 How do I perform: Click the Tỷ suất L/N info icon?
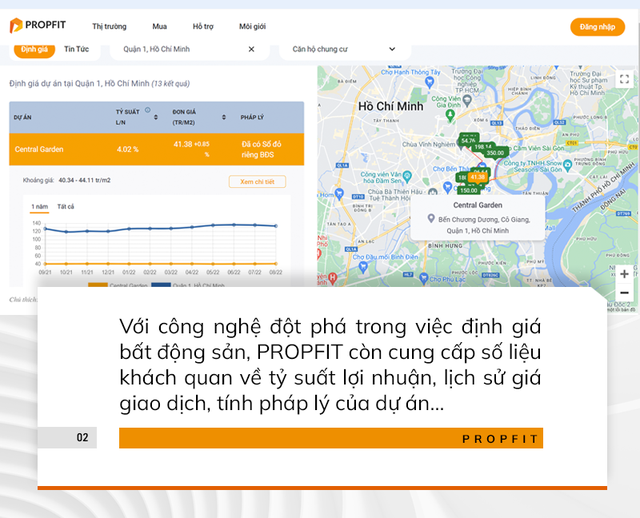point(148,110)
